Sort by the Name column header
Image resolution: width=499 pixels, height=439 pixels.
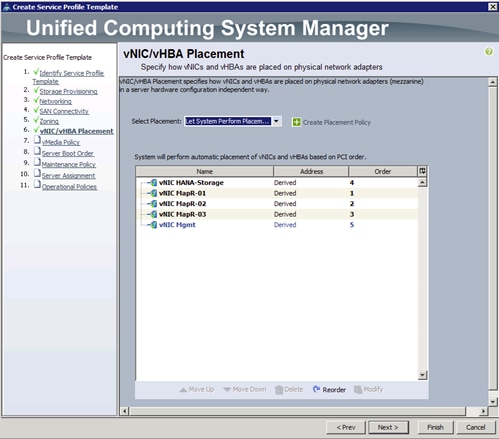point(205,171)
